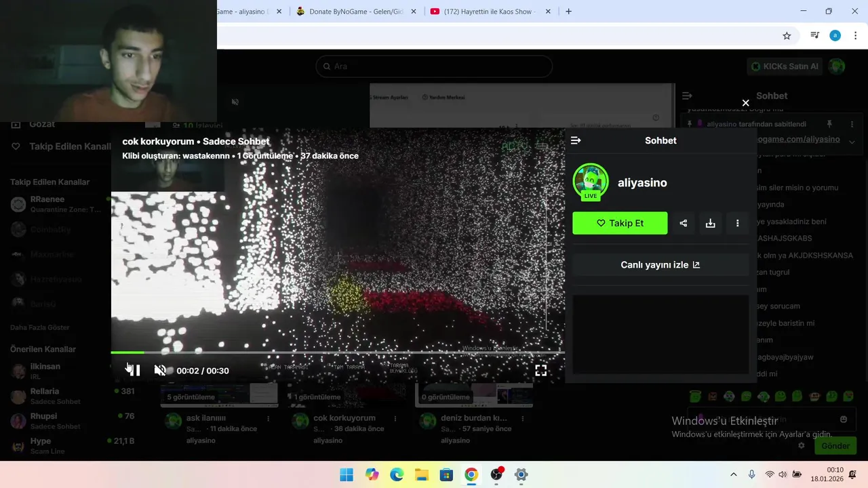Download the clip

710,223
